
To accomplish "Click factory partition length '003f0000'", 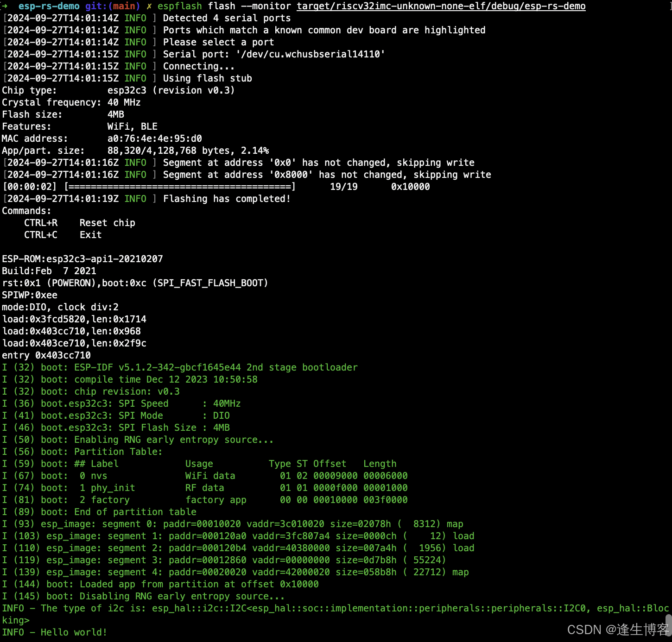I will [386, 500].
